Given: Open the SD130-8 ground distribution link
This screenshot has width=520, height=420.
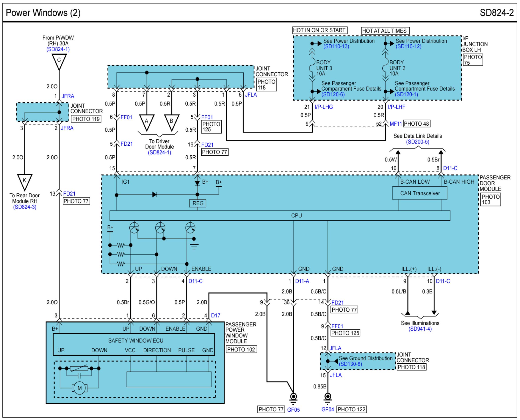Looking at the screenshot, I should 350,364.
